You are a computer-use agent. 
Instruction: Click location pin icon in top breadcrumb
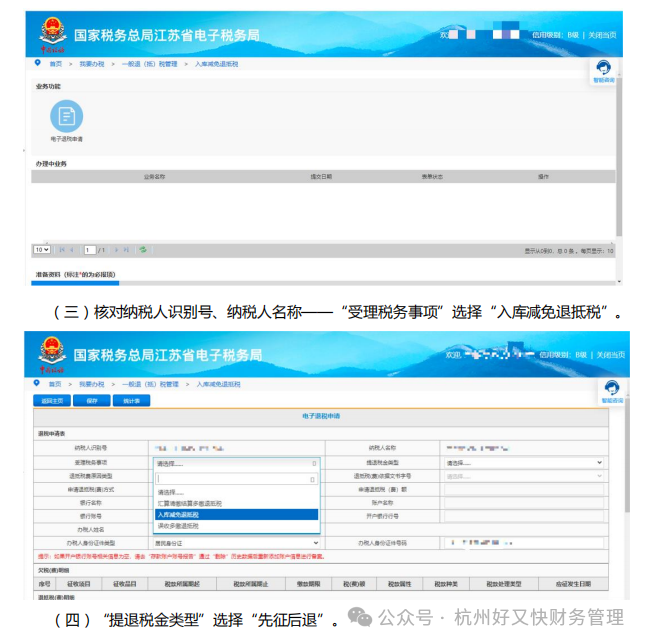pos(37,63)
